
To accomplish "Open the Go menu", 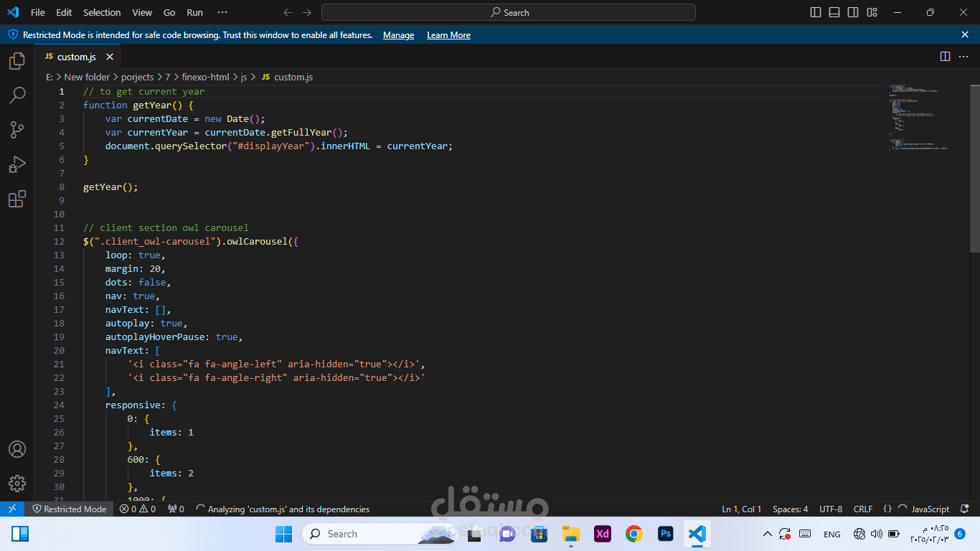I will [x=169, y=12].
